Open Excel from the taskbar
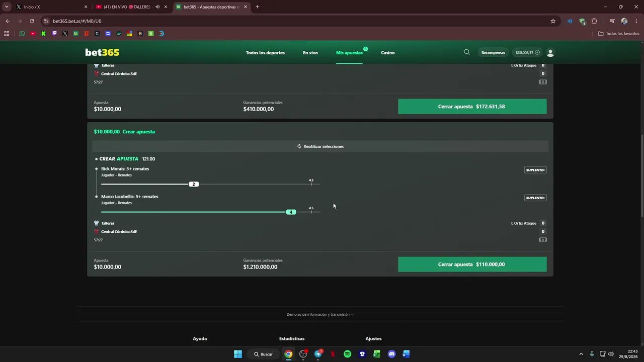Image resolution: width=644 pixels, height=362 pixels. point(376,354)
